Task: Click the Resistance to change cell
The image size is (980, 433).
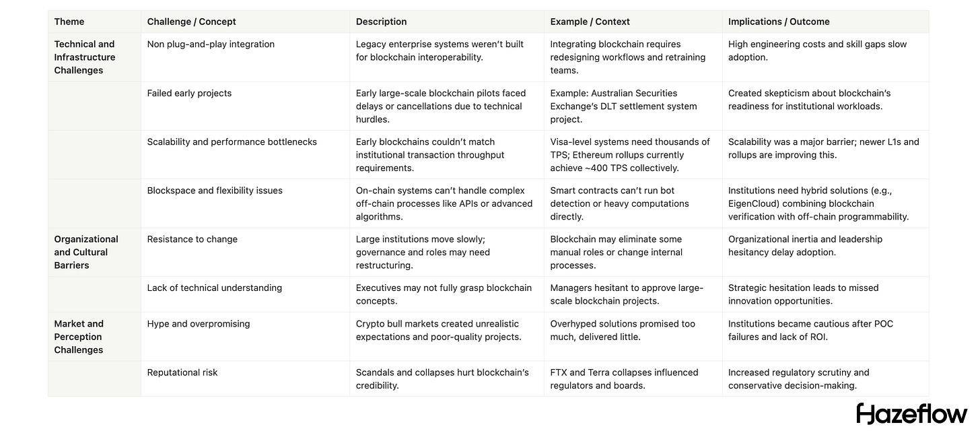Action: click(193, 239)
